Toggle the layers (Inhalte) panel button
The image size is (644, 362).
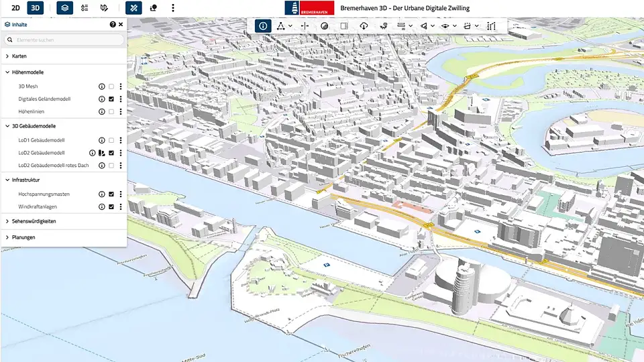pos(65,8)
